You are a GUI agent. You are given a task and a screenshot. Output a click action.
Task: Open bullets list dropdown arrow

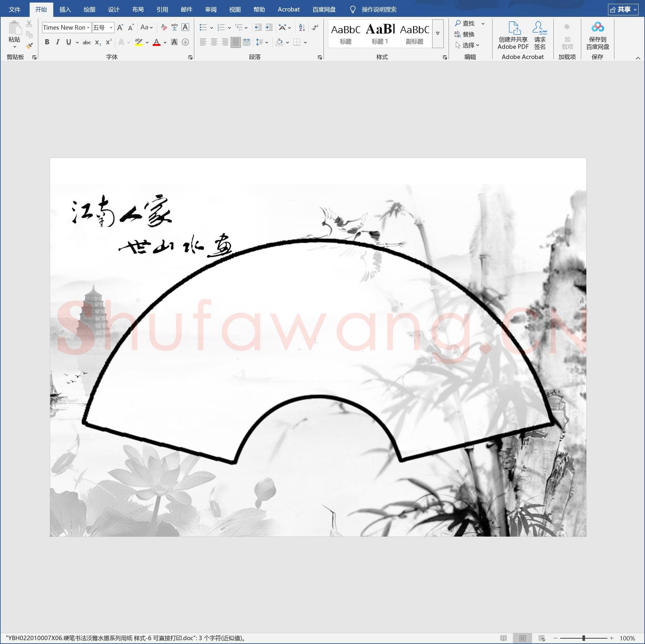point(211,28)
